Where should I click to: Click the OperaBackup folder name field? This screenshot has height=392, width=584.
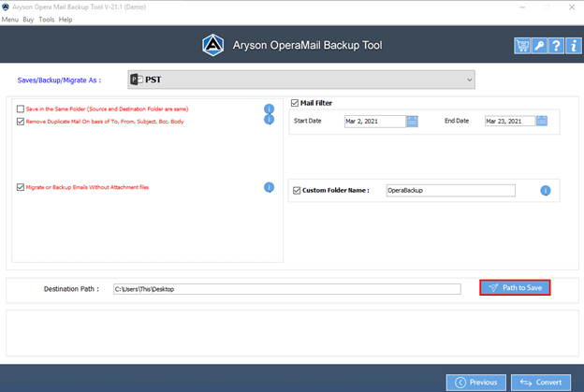[x=451, y=190]
